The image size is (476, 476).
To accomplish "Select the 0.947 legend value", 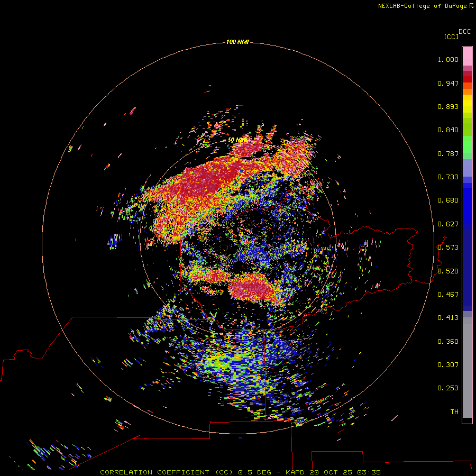I will tap(448, 83).
